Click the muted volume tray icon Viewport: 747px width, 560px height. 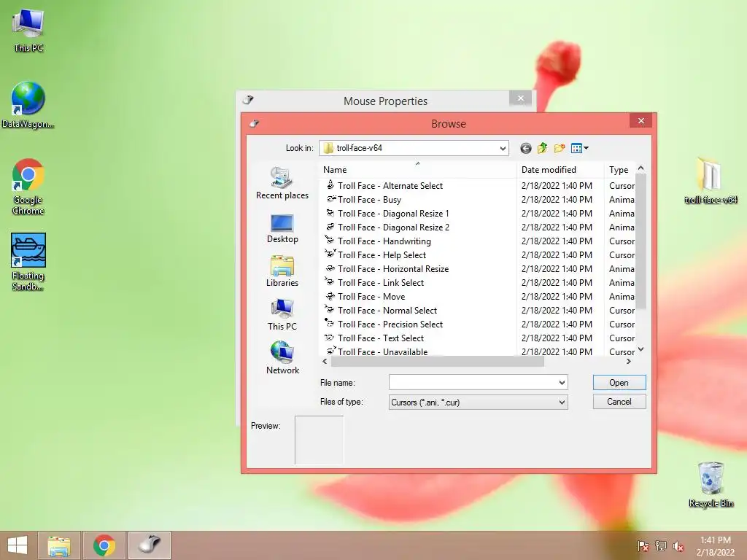pyautogui.click(x=678, y=545)
